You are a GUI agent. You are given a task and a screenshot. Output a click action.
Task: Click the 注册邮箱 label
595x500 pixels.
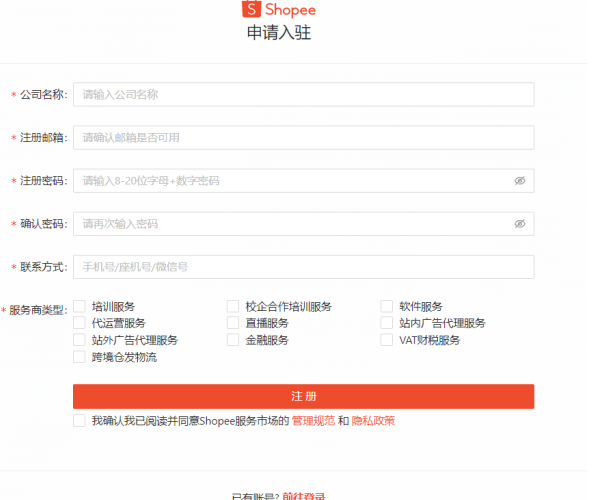tap(43, 138)
